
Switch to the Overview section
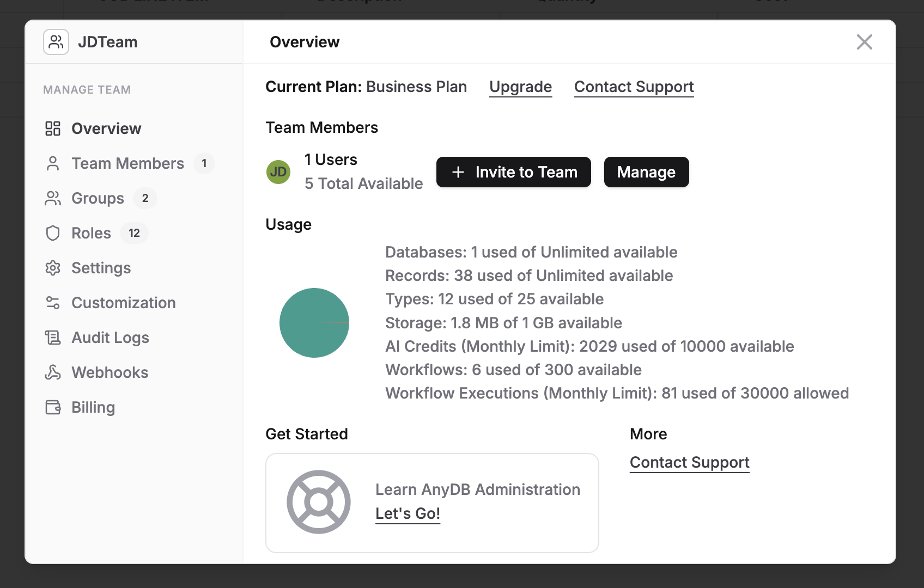click(x=106, y=128)
